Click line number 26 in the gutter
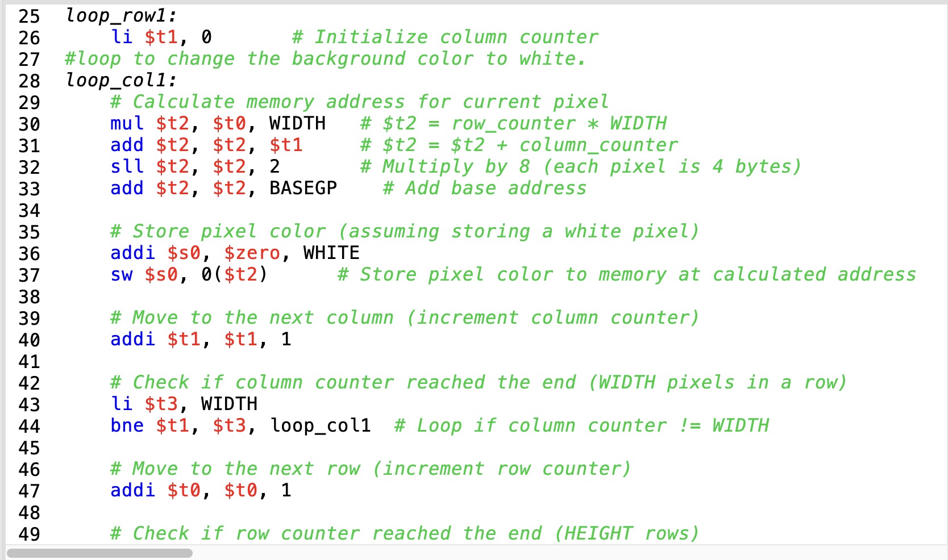This screenshot has height=560, width=948. coord(28,37)
